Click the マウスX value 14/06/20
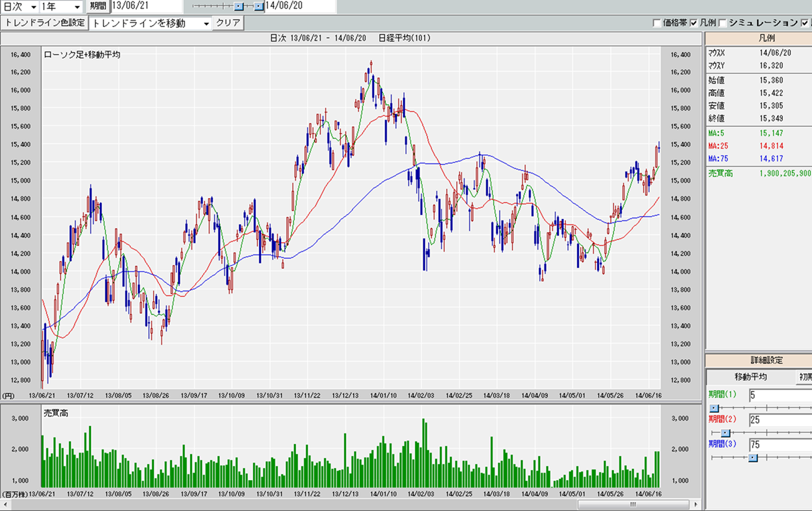 (x=775, y=52)
